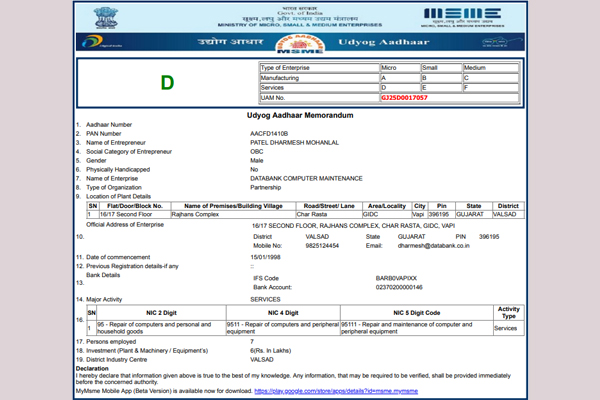Click the organization type Partnership
The width and height of the screenshot is (600, 400).
266,187
